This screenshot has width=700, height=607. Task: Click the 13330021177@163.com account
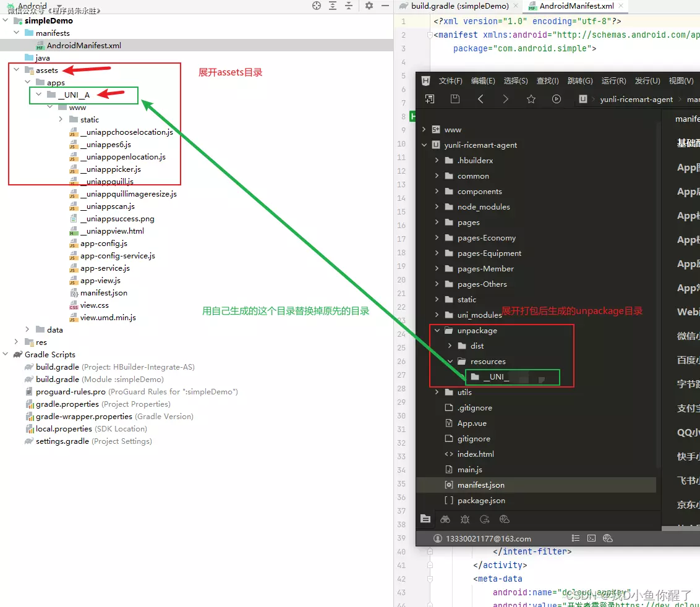click(x=488, y=538)
